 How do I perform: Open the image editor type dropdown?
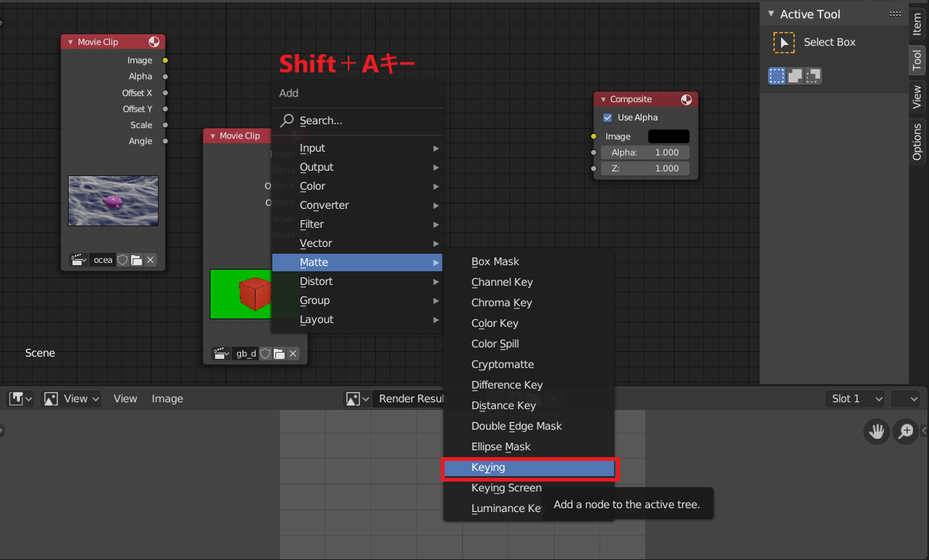point(21,398)
